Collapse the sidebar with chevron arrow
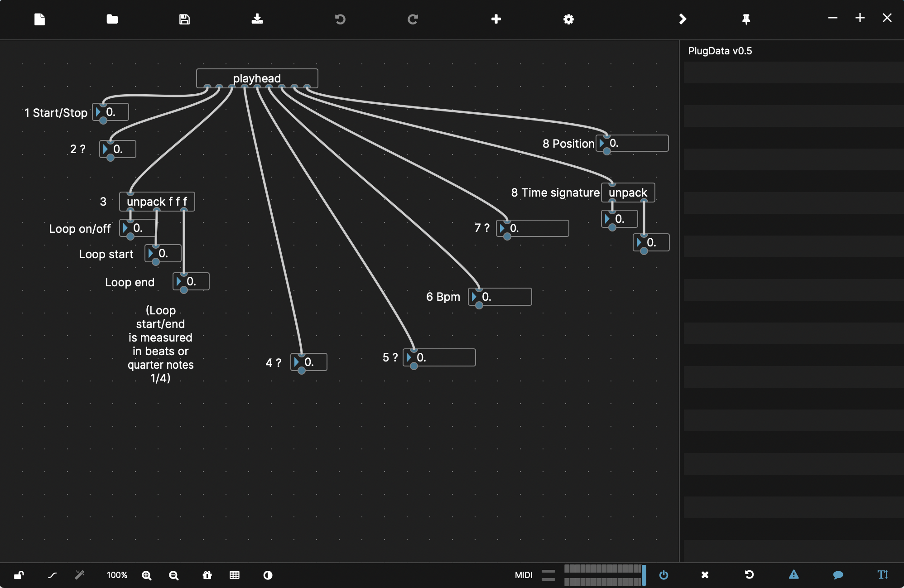This screenshot has height=588, width=904. 683,19
